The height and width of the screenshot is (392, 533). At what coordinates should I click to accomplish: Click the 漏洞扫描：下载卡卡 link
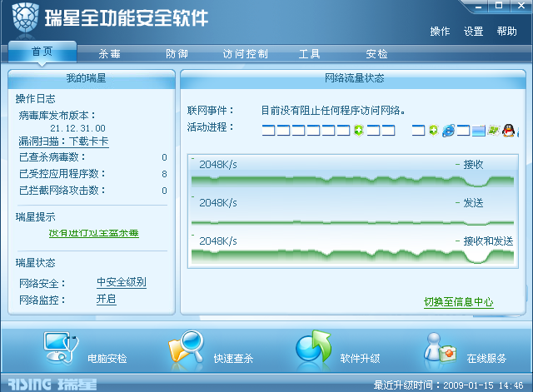click(63, 141)
